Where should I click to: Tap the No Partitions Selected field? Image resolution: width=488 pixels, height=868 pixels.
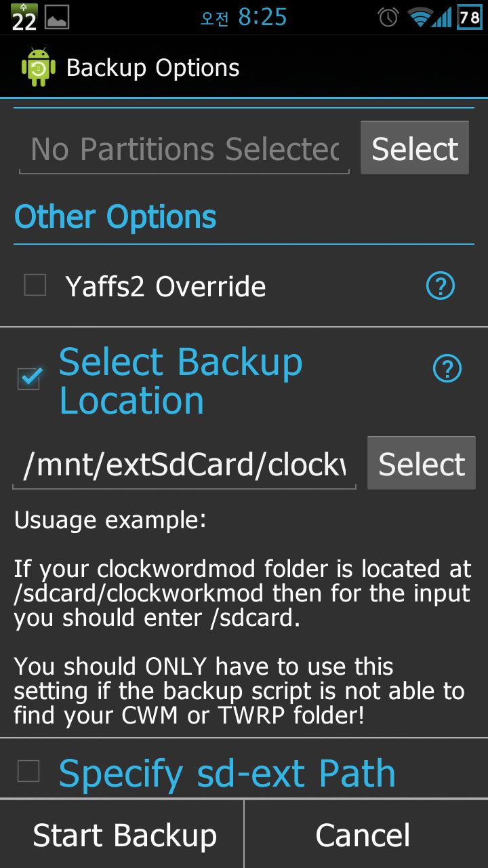(184, 150)
